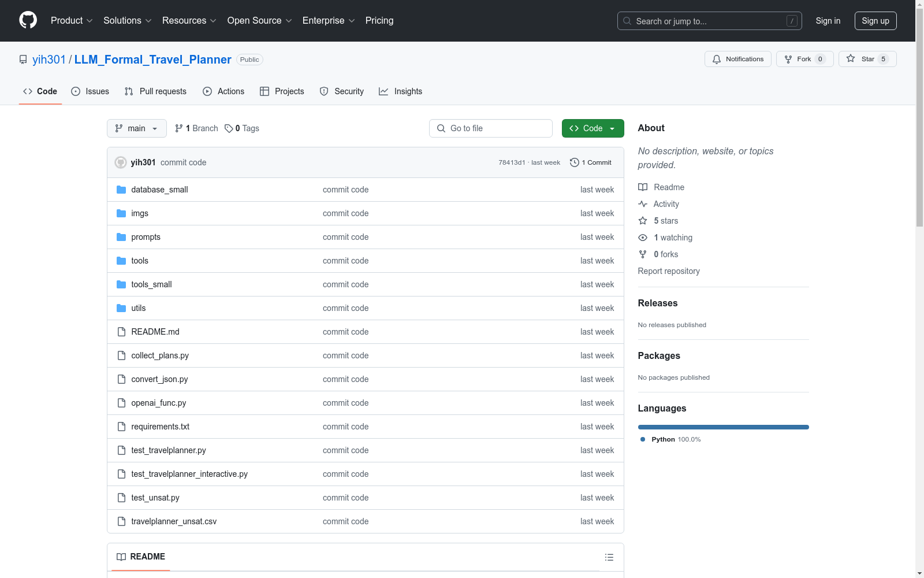Expand the Solutions menu
924x578 pixels.
click(x=127, y=20)
